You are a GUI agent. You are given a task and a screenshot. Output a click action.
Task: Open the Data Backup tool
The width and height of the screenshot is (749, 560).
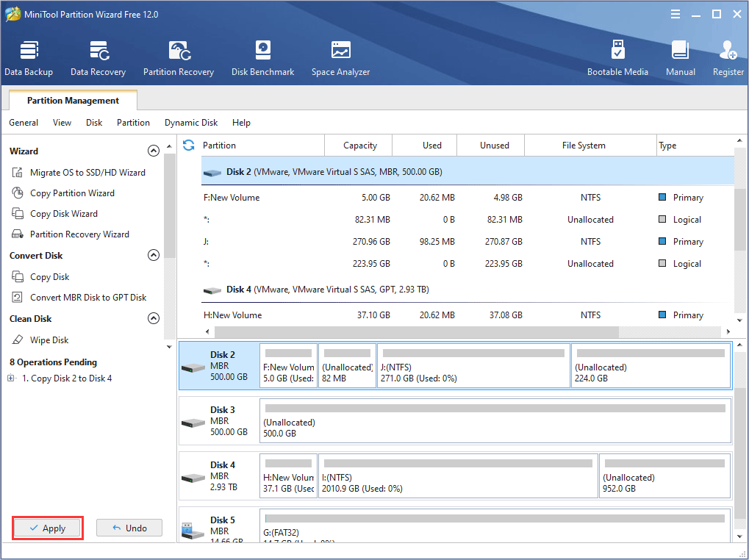[29, 58]
